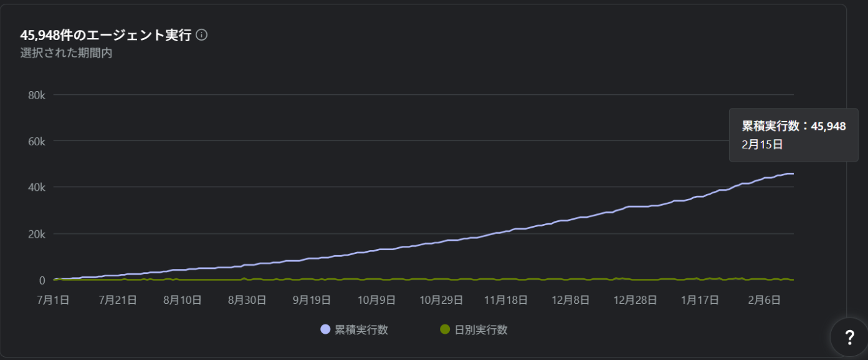Image resolution: width=868 pixels, height=360 pixels.
Task: Click the purple 累積実行数 legend dot
Action: tap(325, 329)
